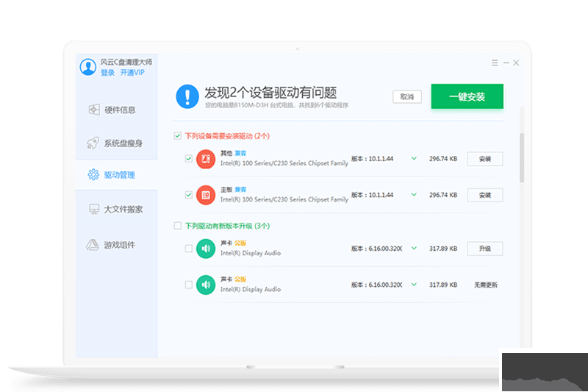Click the 游戏组件 sidebar icon
The image size is (588, 392).
(93, 245)
